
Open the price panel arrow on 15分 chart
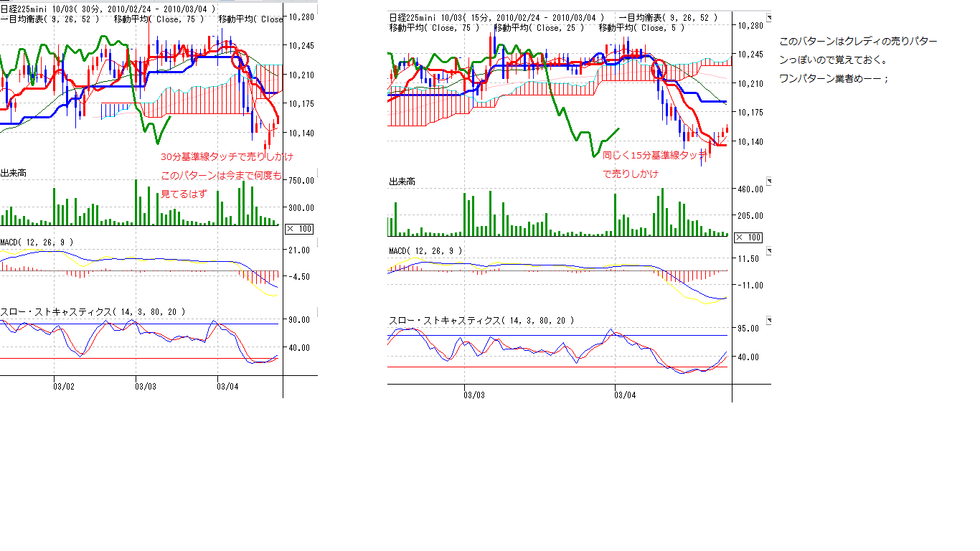click(x=769, y=18)
